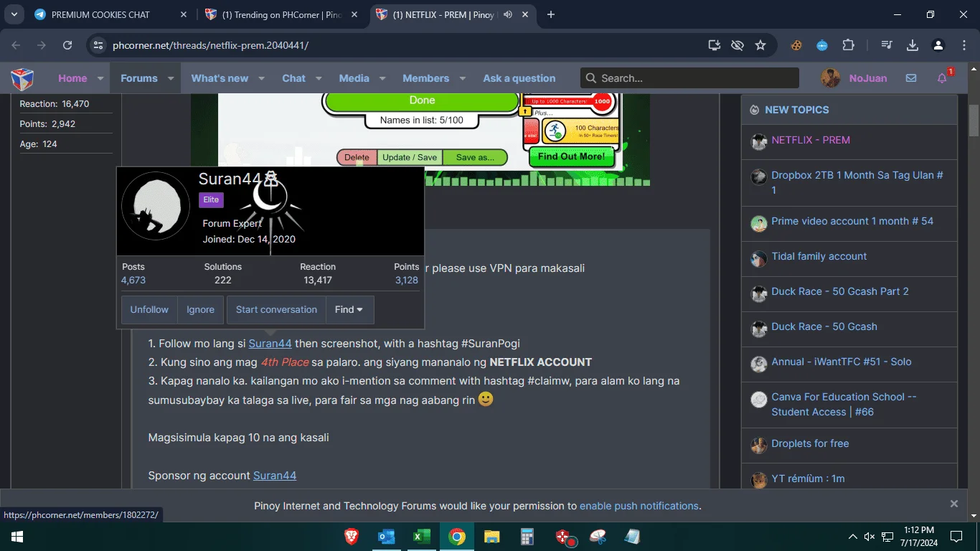Click the Unfollow button

pos(149,310)
